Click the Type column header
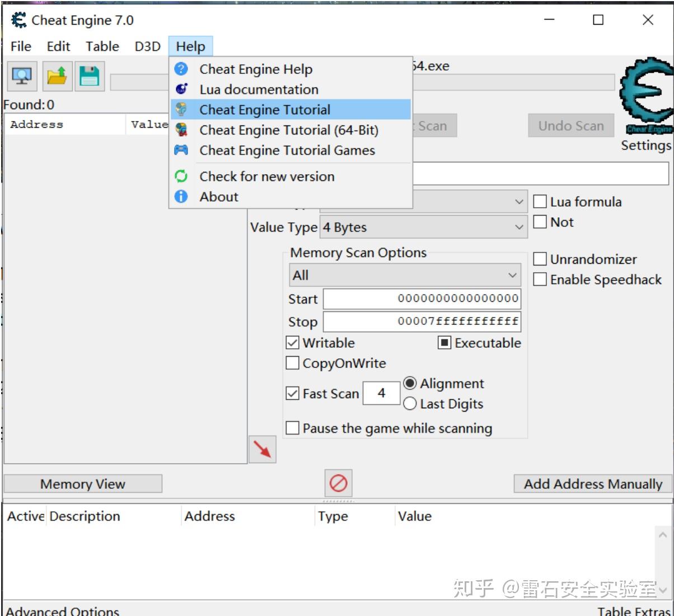The image size is (674, 616). pos(355,516)
